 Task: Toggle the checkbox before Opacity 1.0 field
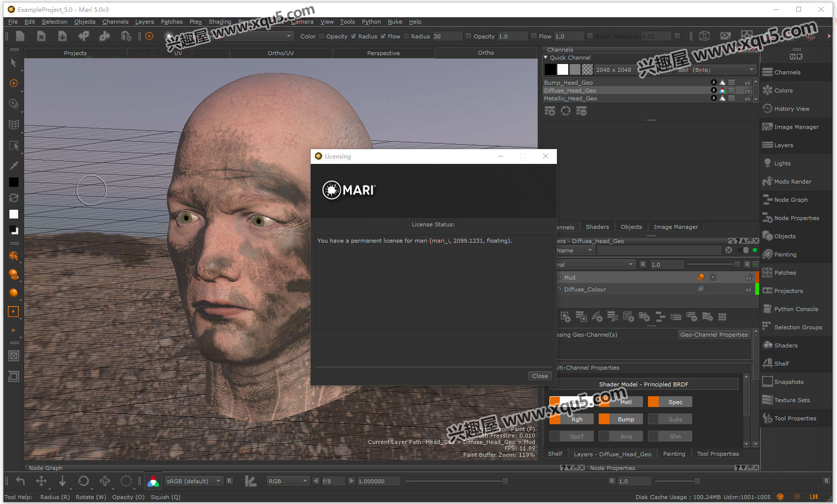tap(469, 36)
